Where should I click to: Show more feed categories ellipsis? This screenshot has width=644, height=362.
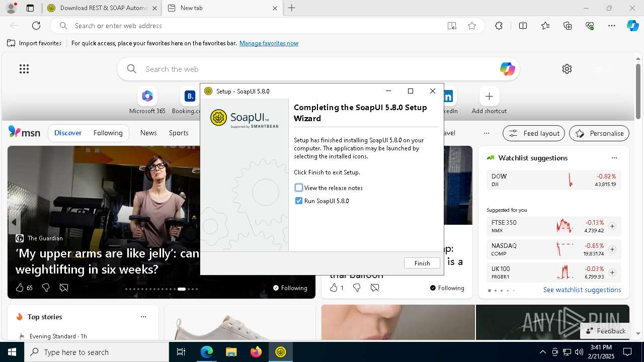pyautogui.click(x=486, y=133)
